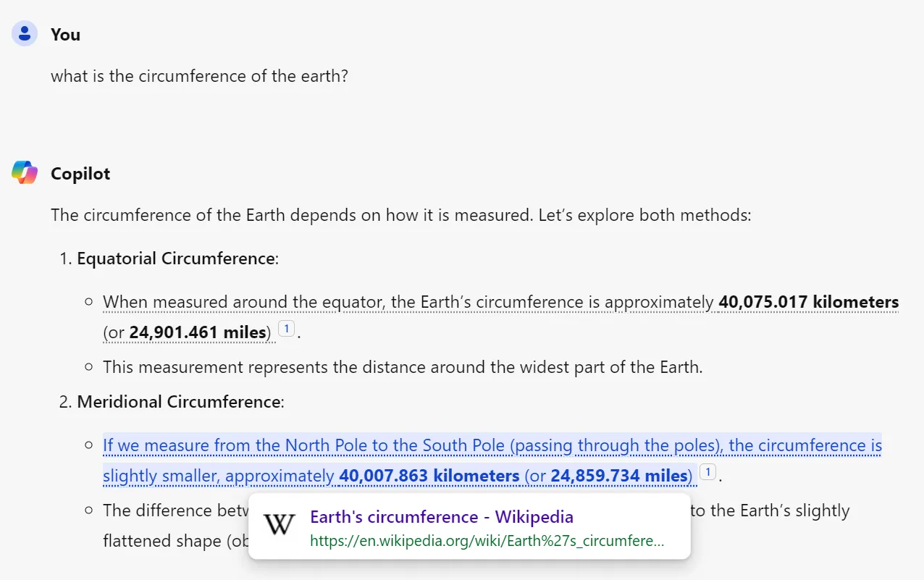Click the user avatar icon beside "You"
Viewport: 924px width, 580px height.
click(25, 33)
